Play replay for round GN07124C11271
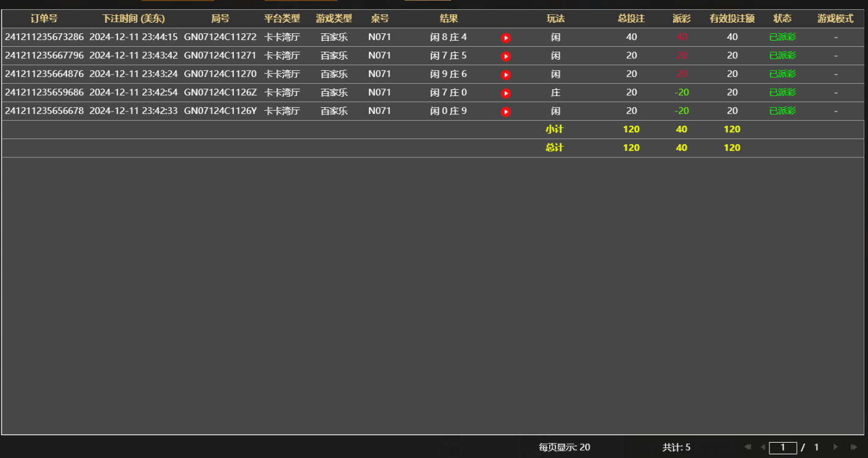Image resolution: width=868 pixels, height=458 pixels. [x=505, y=56]
